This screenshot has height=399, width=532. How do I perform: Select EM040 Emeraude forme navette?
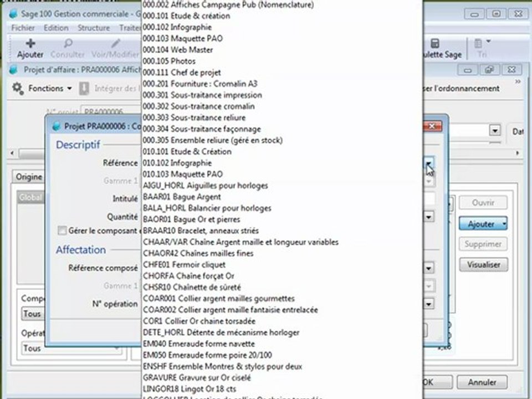[199, 344]
